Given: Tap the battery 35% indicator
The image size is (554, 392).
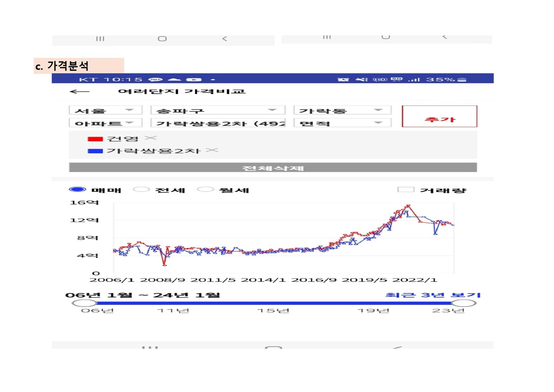Looking at the screenshot, I should 446,79.
